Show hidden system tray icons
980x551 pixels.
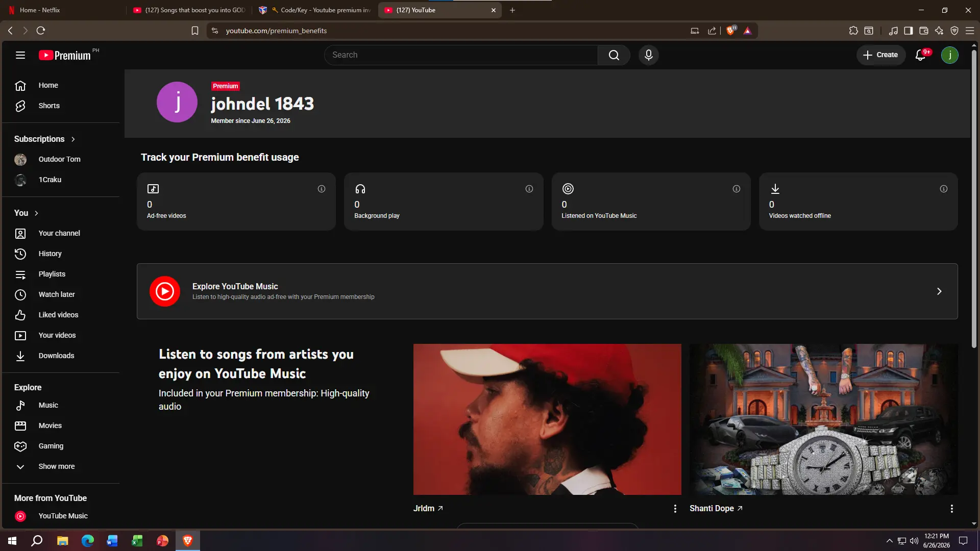coord(889,541)
